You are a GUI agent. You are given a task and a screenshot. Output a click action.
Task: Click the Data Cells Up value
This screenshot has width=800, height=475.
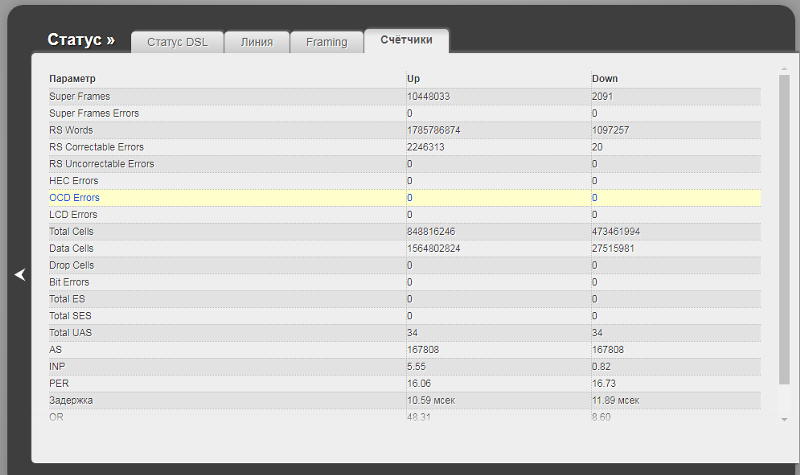click(x=433, y=249)
